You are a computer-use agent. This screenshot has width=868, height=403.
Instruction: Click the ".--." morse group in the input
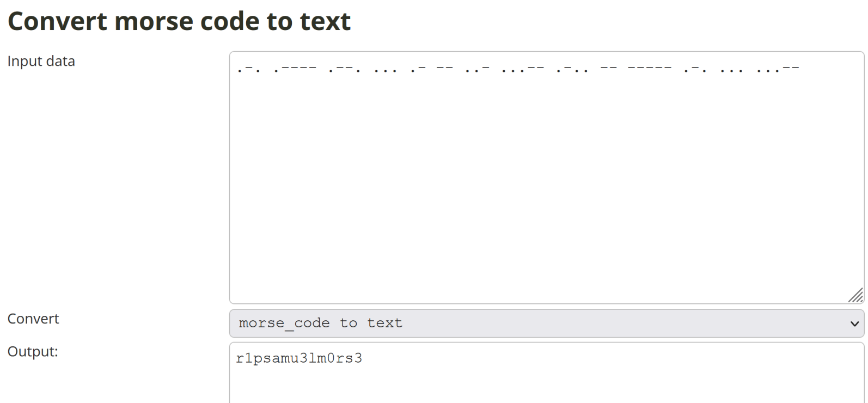(344, 69)
